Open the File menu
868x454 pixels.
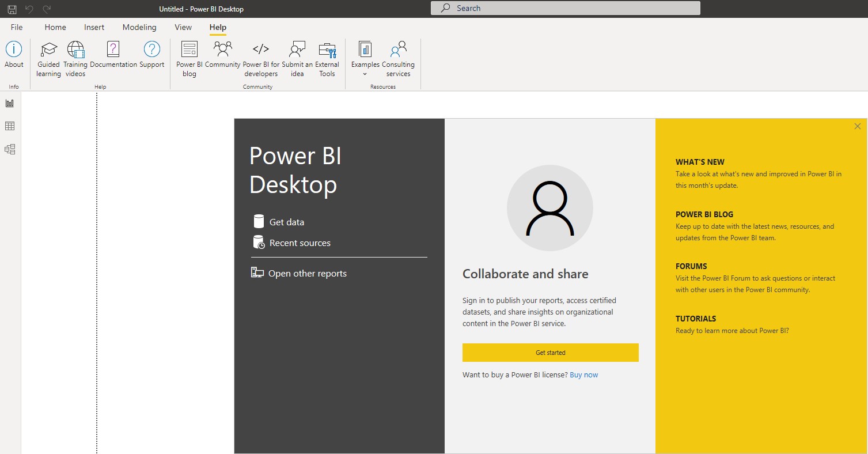17,27
